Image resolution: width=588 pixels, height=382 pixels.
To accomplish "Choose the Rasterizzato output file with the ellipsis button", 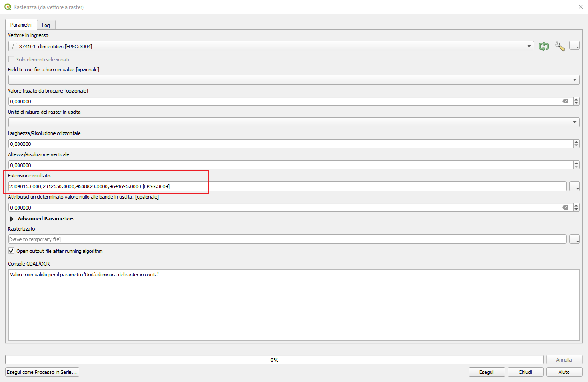I will click(574, 239).
